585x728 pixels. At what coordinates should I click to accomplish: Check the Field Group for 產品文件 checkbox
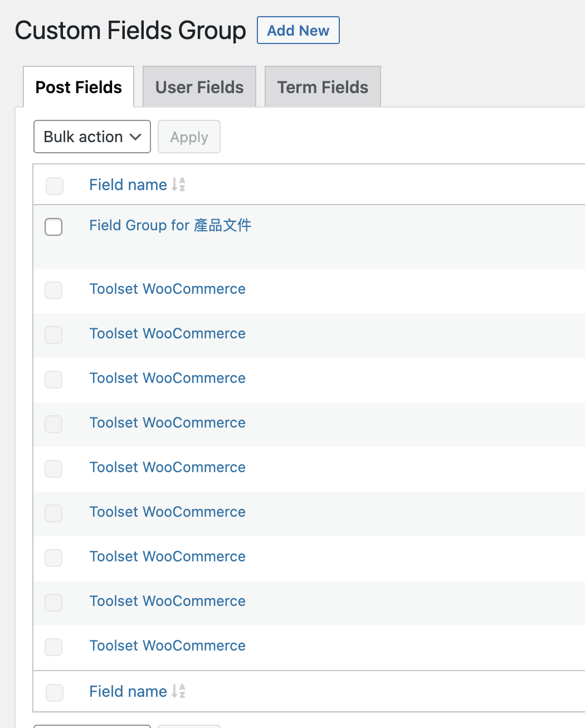(53, 227)
